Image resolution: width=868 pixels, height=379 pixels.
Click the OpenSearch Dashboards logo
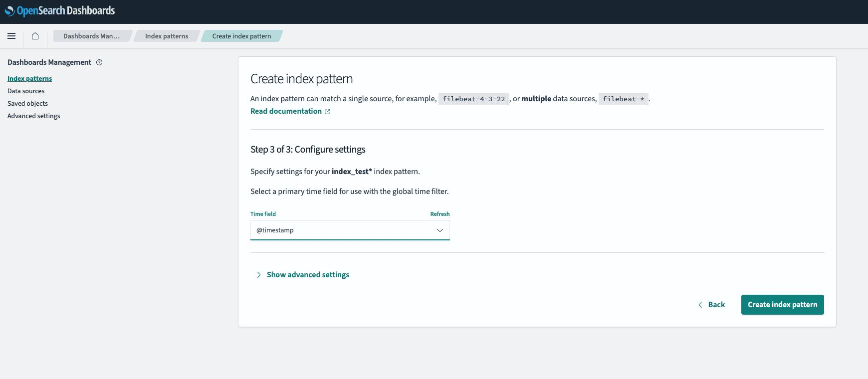click(x=60, y=10)
